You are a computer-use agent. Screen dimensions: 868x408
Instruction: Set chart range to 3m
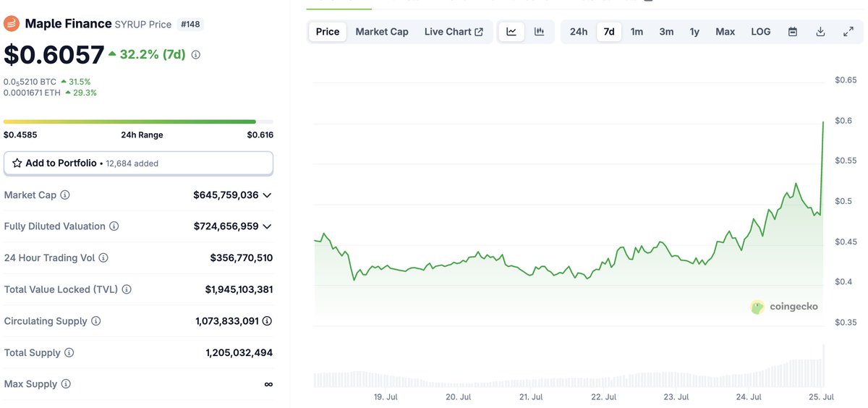point(666,32)
